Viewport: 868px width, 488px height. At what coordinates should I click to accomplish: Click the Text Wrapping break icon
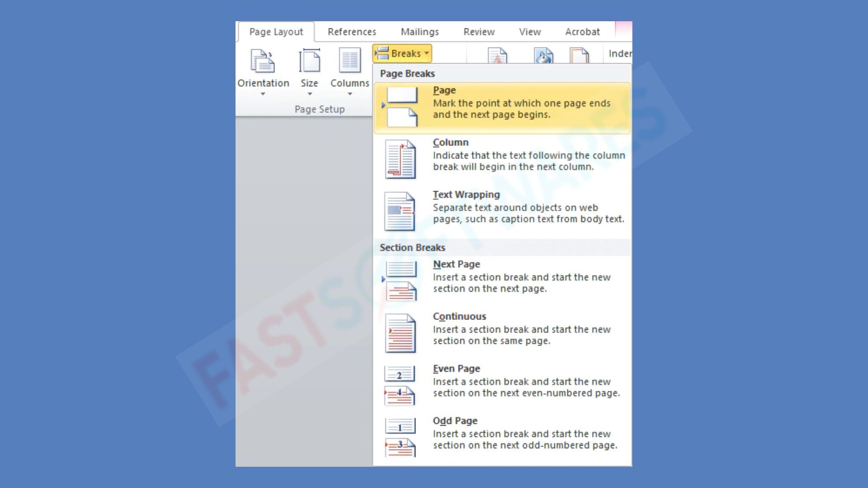tap(400, 211)
